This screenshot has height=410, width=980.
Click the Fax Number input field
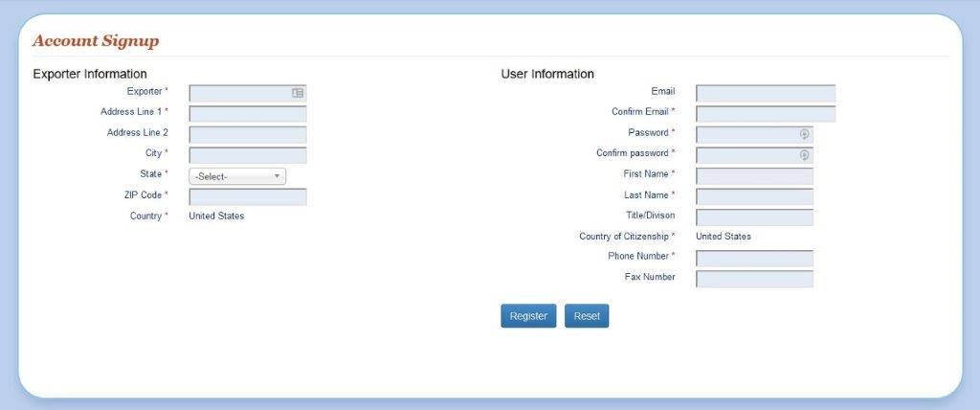(x=754, y=279)
